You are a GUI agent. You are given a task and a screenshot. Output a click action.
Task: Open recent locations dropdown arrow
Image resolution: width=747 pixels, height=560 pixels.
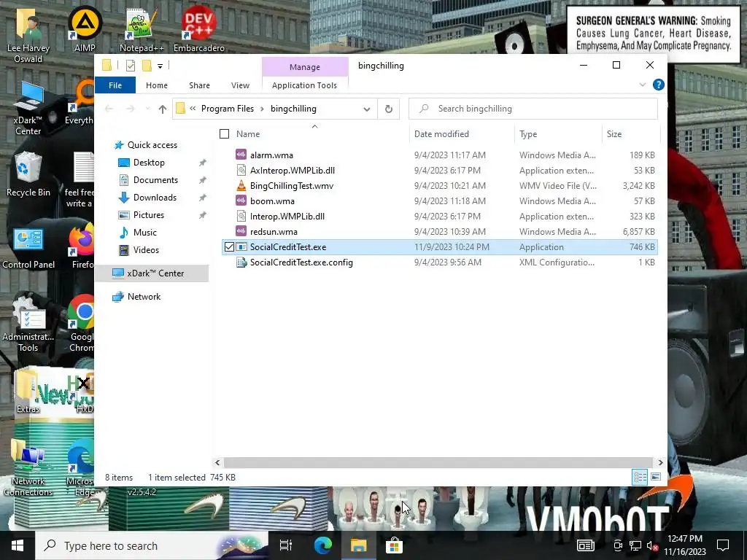[147, 109]
